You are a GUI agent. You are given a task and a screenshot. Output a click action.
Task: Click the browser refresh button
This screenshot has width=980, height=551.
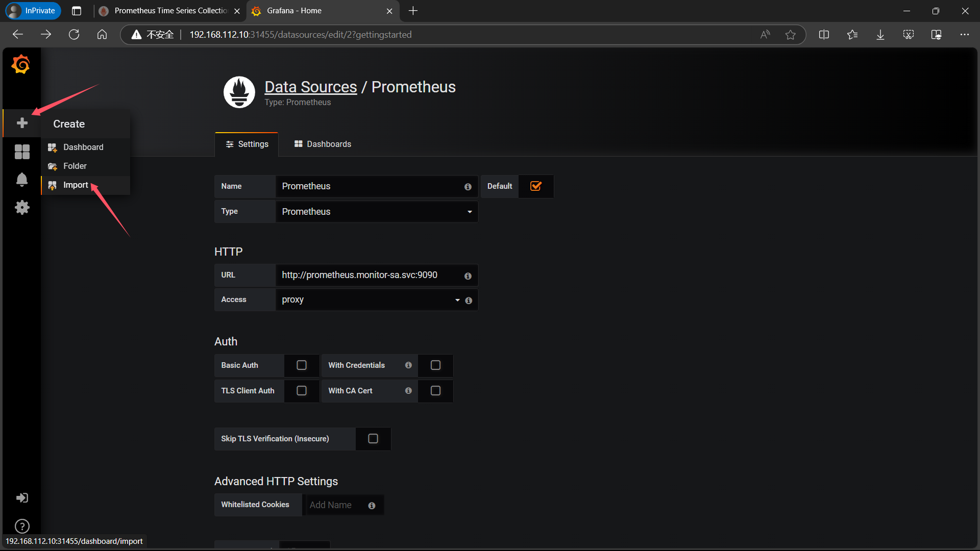click(74, 35)
